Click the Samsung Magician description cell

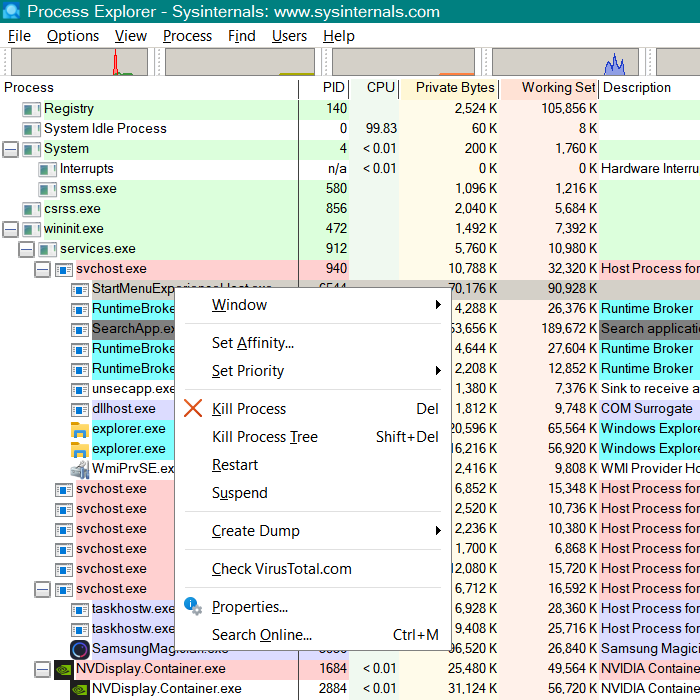(650, 649)
